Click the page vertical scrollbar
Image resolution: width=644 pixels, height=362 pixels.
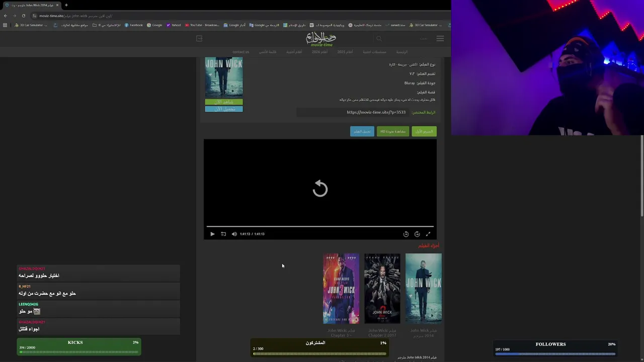pyautogui.click(x=641, y=176)
